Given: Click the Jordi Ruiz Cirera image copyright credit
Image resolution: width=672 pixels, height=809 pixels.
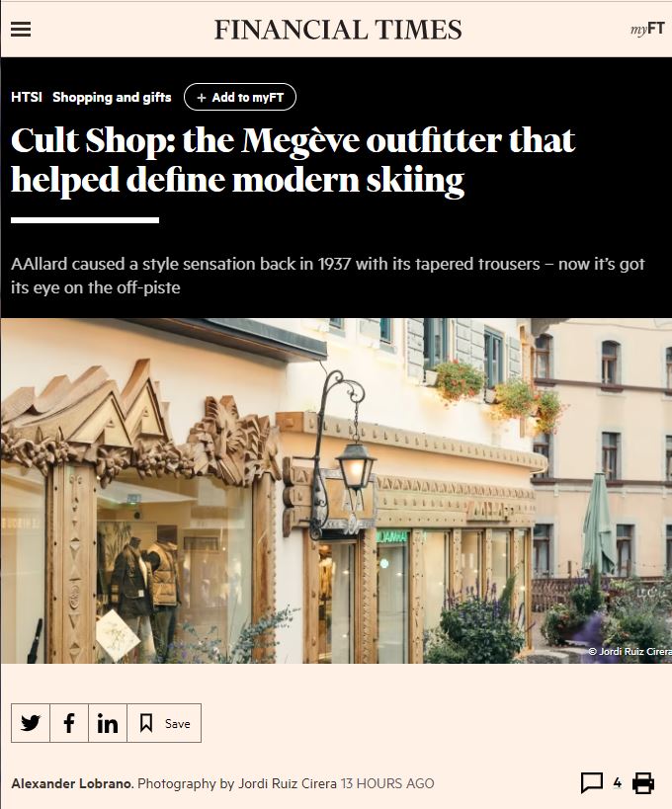Looking at the screenshot, I should click(x=630, y=651).
